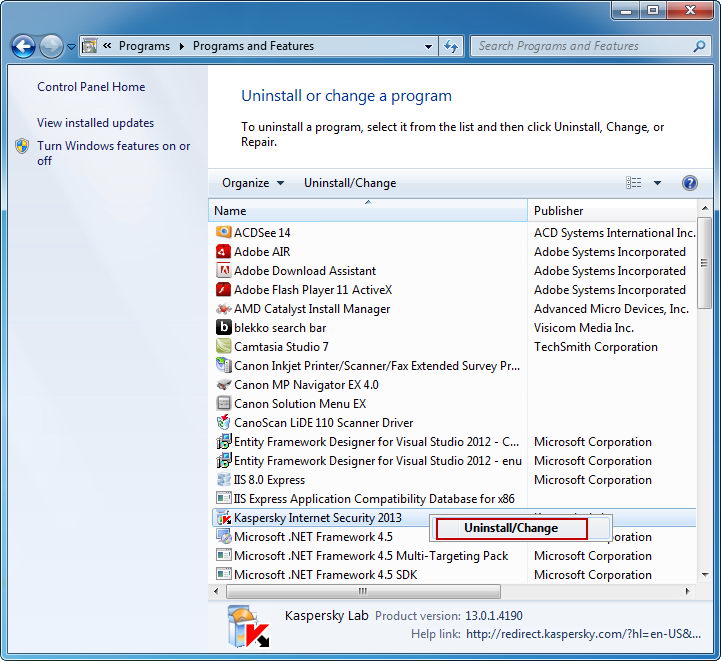Click the .NET Framework 4.5 Multi-Targeting Pack icon
721x661 pixels.
223,555
